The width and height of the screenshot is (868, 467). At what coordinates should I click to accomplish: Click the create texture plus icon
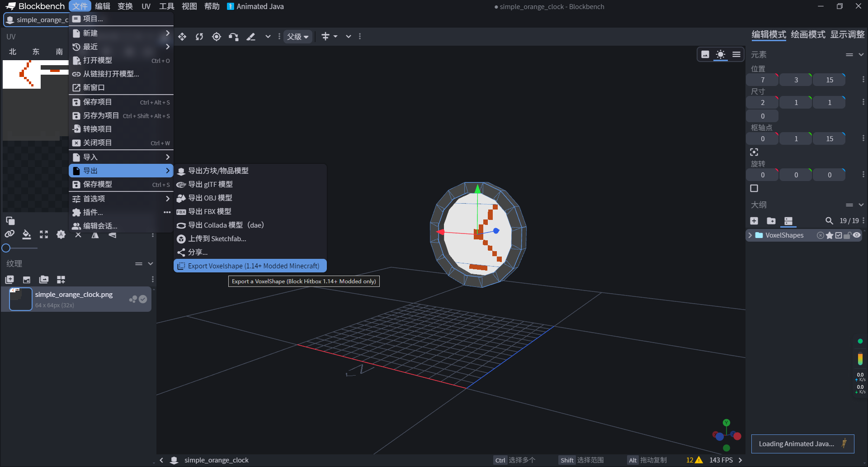click(9, 280)
